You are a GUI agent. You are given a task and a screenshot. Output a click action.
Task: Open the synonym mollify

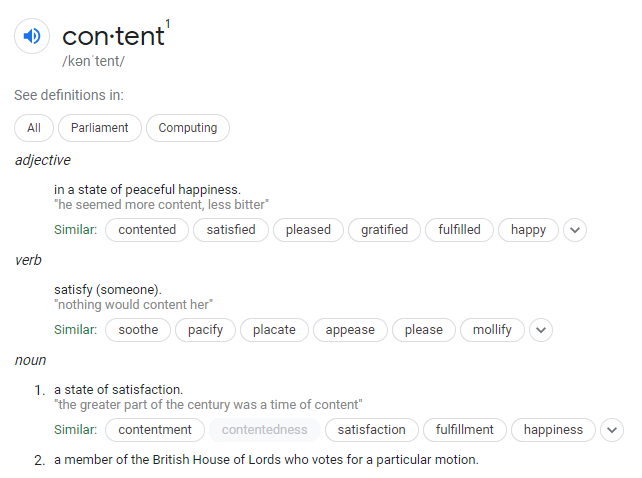pyautogui.click(x=492, y=330)
